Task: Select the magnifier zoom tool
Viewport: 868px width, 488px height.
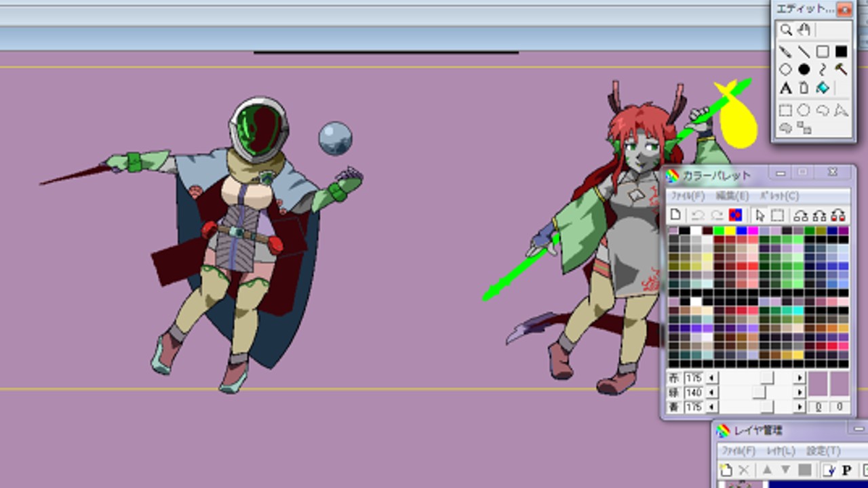Action: pos(785,30)
